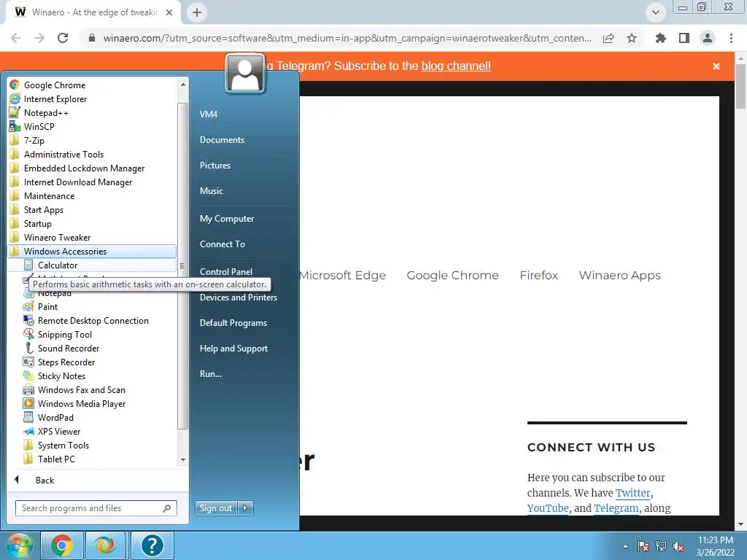Click programs list scrollbar down arrow
The height and width of the screenshot is (560, 747).
point(183,459)
